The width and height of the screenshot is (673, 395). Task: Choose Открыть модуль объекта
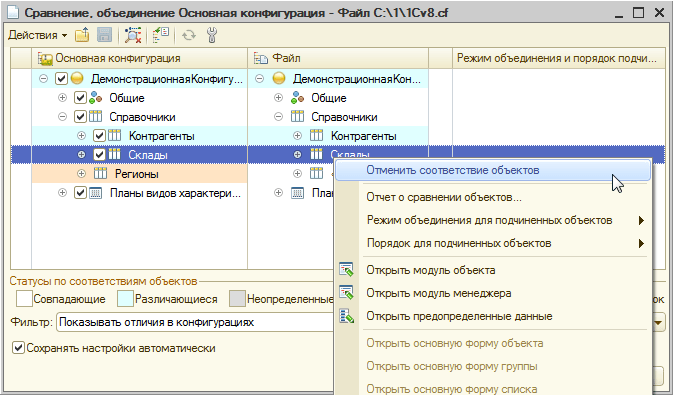pos(492,270)
